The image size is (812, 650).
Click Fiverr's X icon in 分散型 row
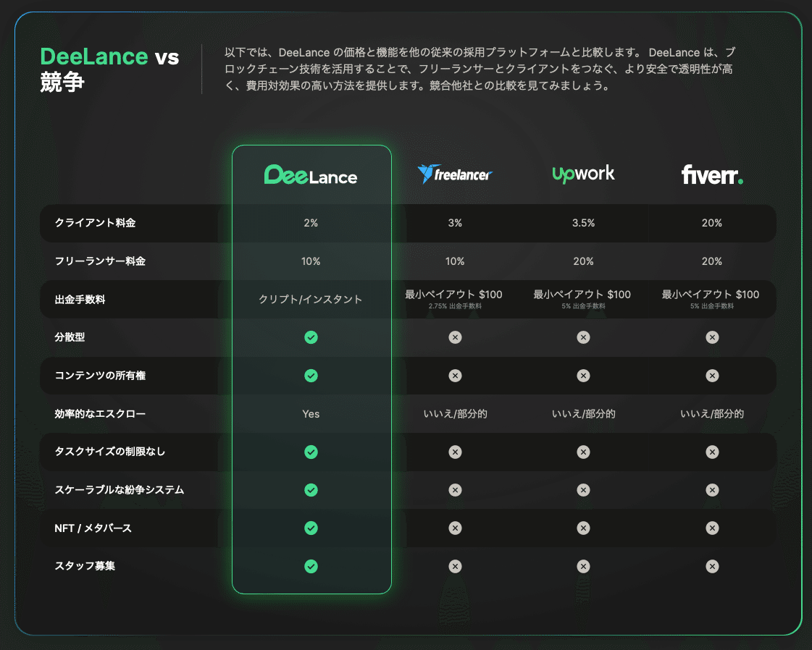712,337
